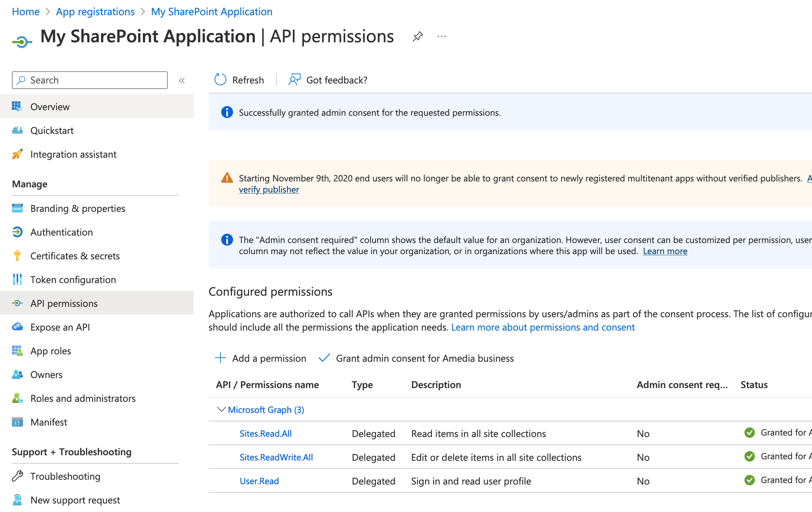Viewport: 812px width, 512px height.
Task: Click the Token configuration sidebar icon
Action: point(16,279)
